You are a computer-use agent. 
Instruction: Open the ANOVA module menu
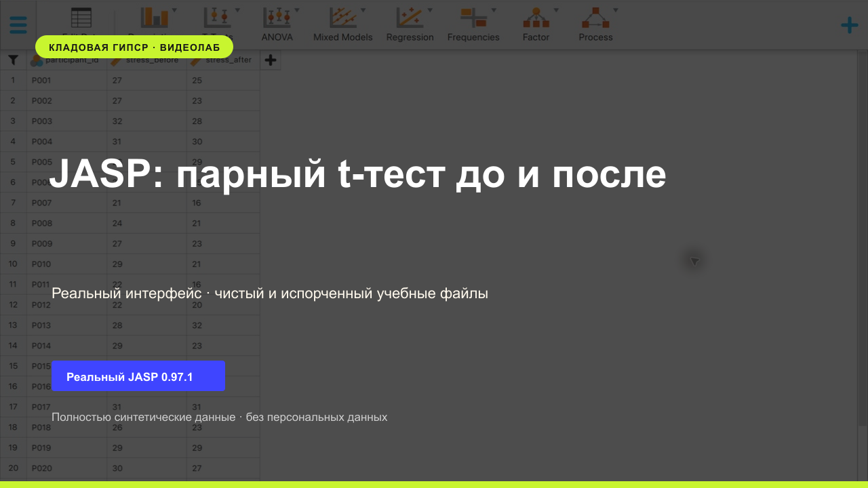[277, 24]
